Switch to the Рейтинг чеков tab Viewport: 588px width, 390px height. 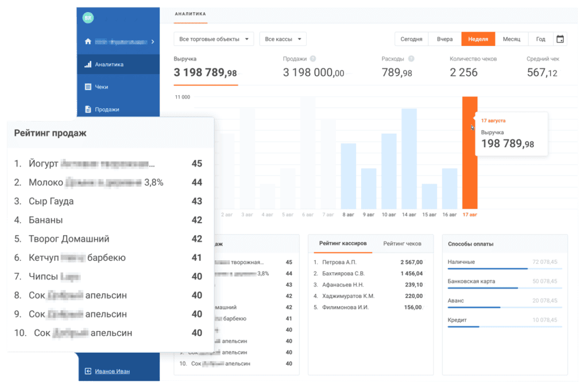402,244
